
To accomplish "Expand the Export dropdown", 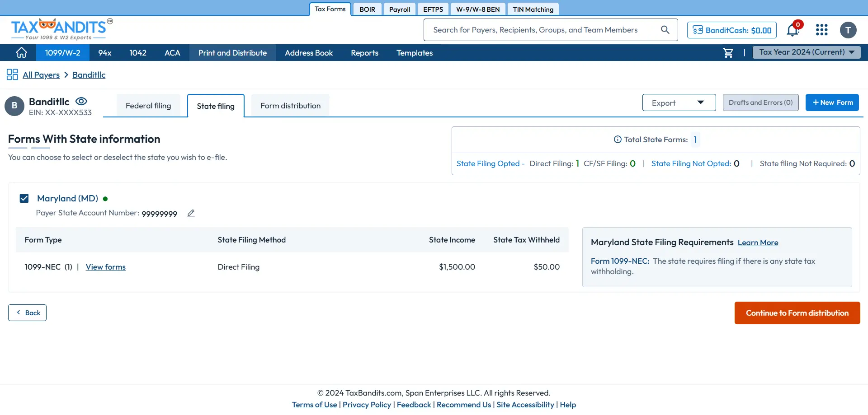I will [x=679, y=103].
